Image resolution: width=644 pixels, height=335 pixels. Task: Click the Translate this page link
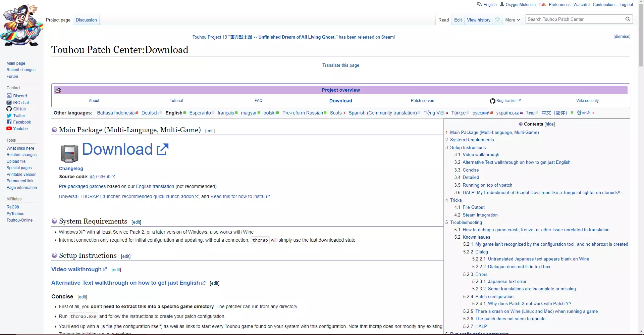341,65
